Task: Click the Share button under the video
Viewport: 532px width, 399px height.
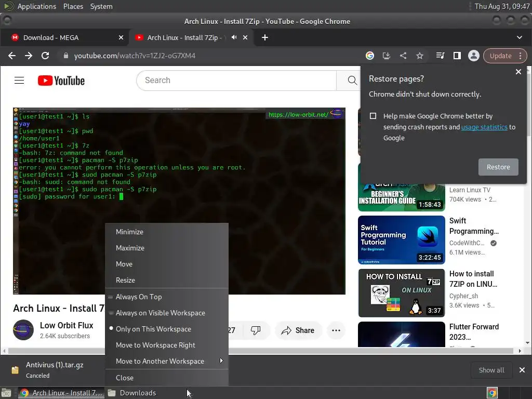Action: 298,330
